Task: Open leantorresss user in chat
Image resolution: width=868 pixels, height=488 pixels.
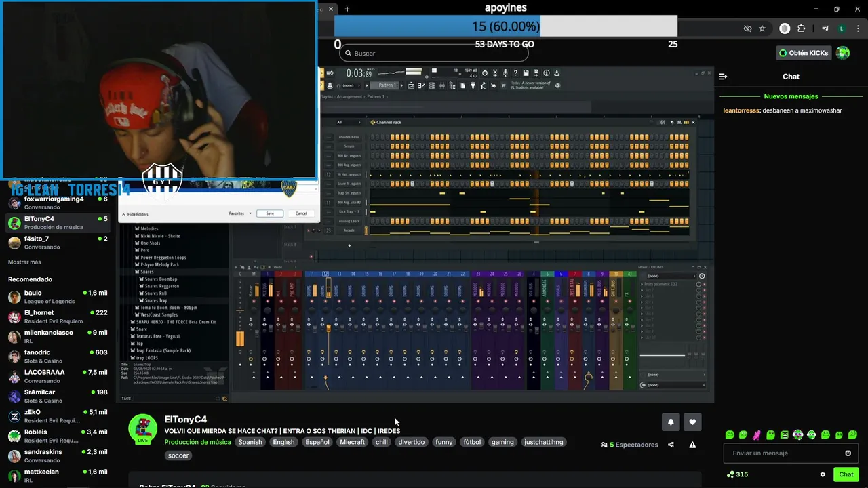Action: (742, 110)
